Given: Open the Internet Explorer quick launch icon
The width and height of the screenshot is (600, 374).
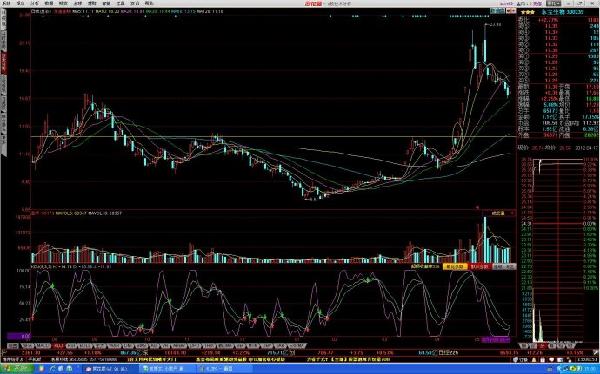Looking at the screenshot, I should 52,369.
